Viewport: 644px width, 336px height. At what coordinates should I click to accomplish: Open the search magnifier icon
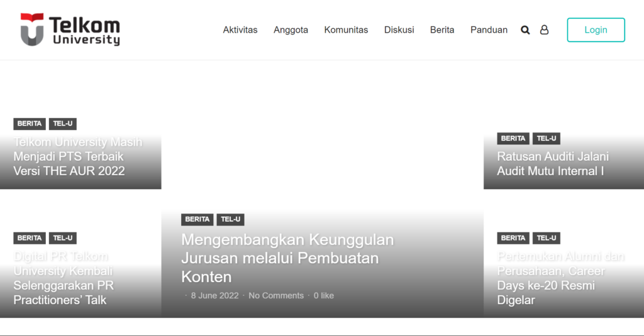point(525,30)
